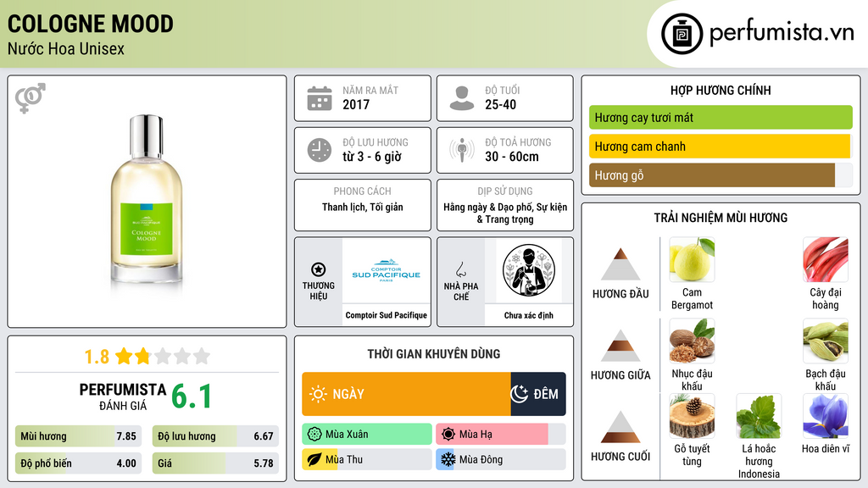Click the sun icon in the Ngày bar
Screen dimensions: 868x488
pyautogui.click(x=319, y=394)
